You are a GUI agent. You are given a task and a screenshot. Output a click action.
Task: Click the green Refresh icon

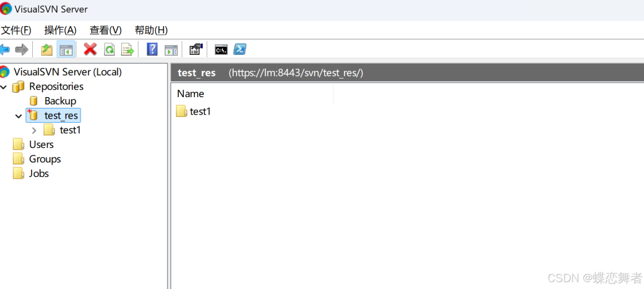(x=109, y=50)
